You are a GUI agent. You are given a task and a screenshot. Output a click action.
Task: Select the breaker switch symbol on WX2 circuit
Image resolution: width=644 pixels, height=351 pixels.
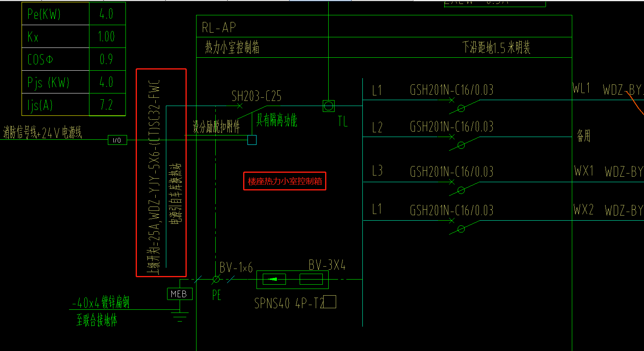[464, 226]
